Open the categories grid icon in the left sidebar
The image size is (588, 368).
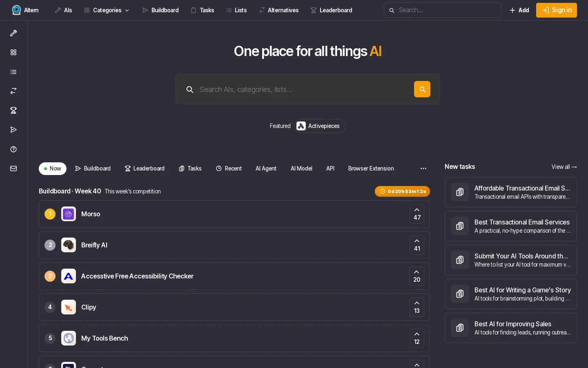tap(13, 52)
